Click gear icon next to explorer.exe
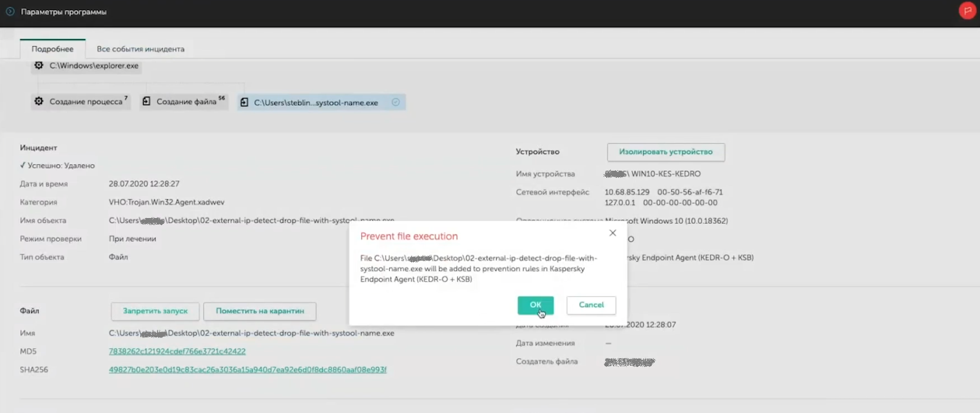Image resolution: width=980 pixels, height=413 pixels. point(39,66)
